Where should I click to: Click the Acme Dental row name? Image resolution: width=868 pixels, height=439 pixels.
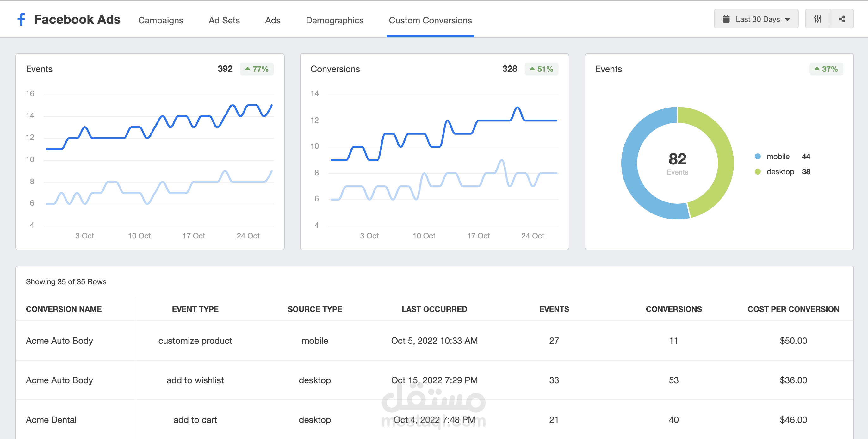[x=51, y=419]
